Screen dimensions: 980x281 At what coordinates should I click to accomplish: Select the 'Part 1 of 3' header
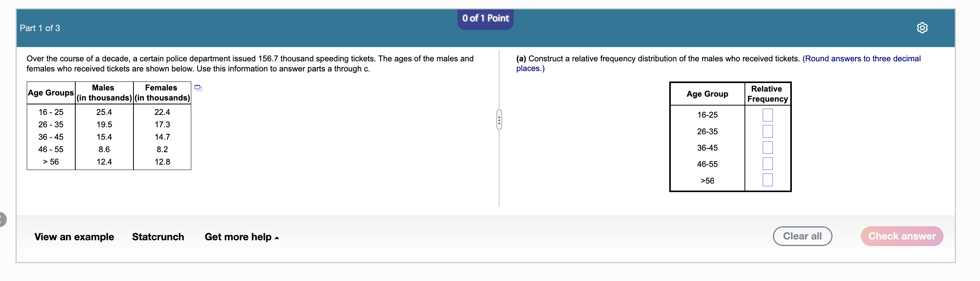click(x=40, y=28)
